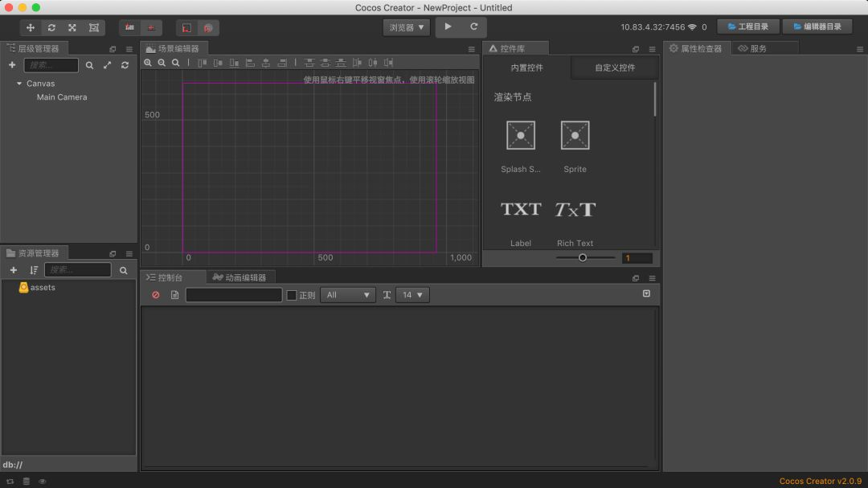Image resolution: width=868 pixels, height=488 pixels.
Task: Toggle the 正则 regex checkbox
Action: (x=292, y=295)
